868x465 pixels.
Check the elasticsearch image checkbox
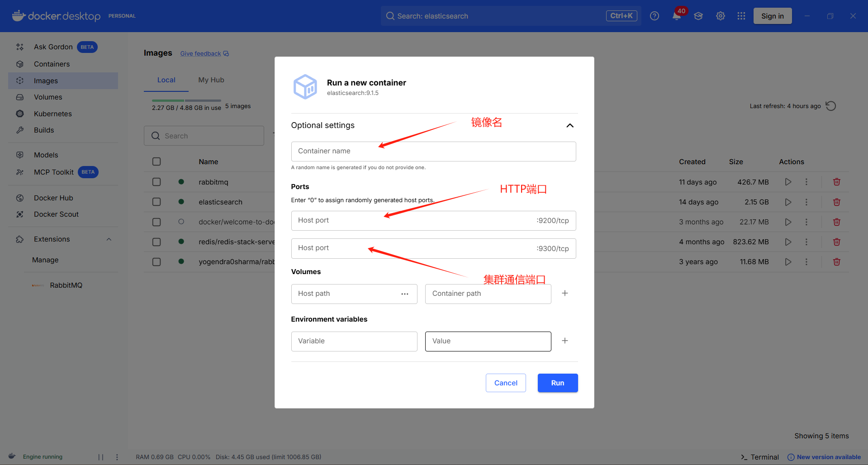pyautogui.click(x=157, y=202)
